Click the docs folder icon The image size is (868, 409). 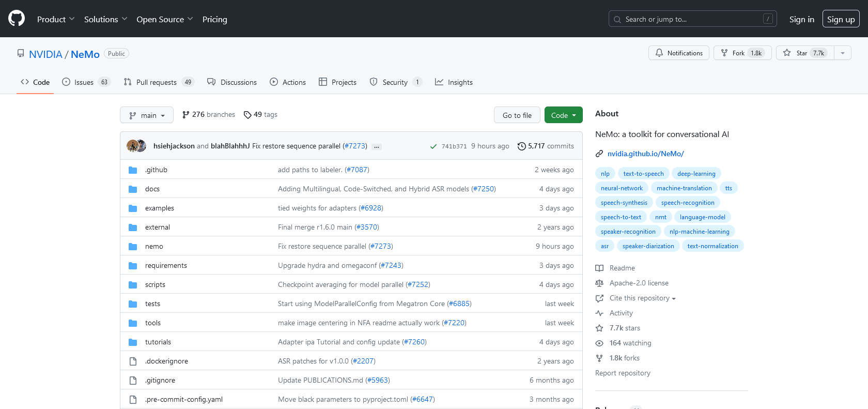tap(133, 189)
